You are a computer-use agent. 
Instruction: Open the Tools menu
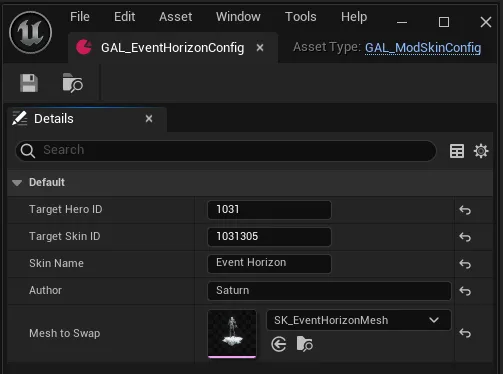301,17
